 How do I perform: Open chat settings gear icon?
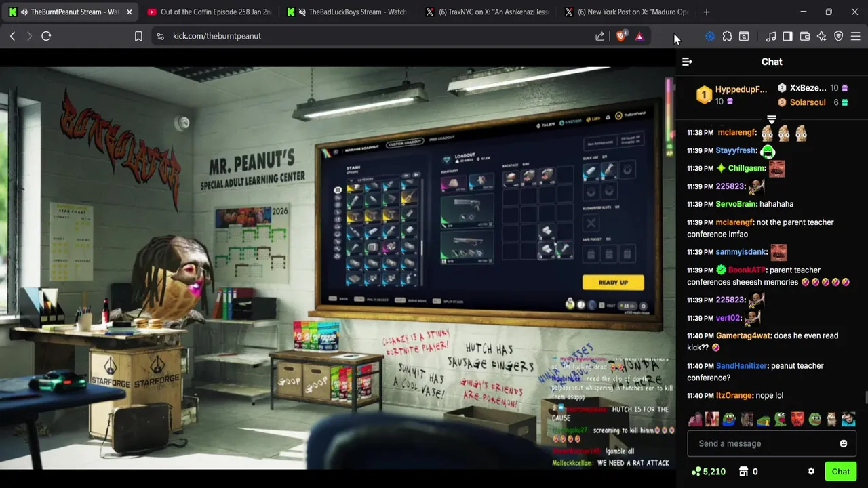(x=811, y=472)
